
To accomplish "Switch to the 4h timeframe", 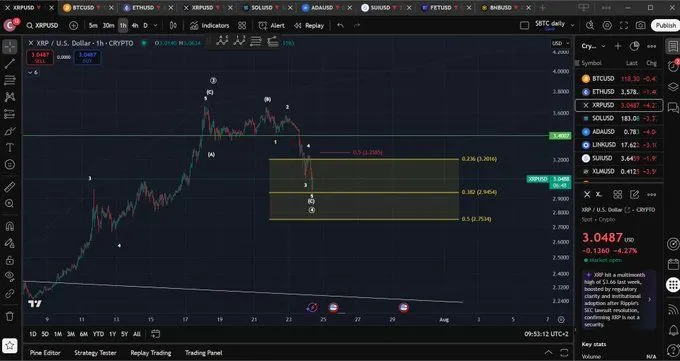I will [x=135, y=26].
